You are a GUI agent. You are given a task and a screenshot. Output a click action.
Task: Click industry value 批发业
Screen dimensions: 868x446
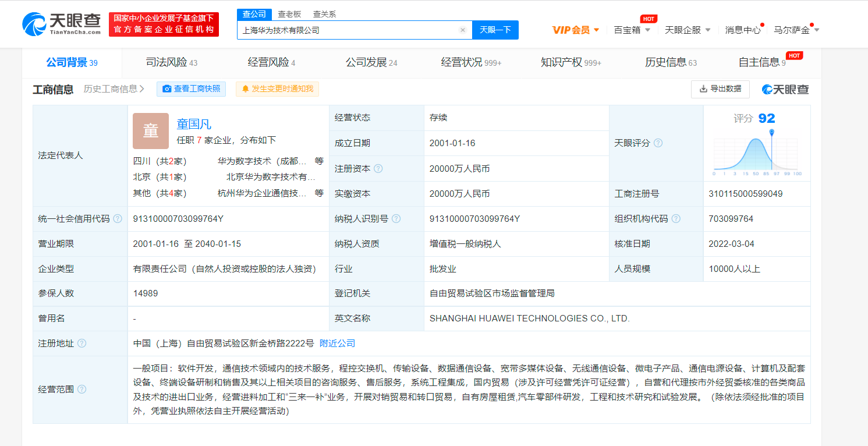[x=442, y=268]
